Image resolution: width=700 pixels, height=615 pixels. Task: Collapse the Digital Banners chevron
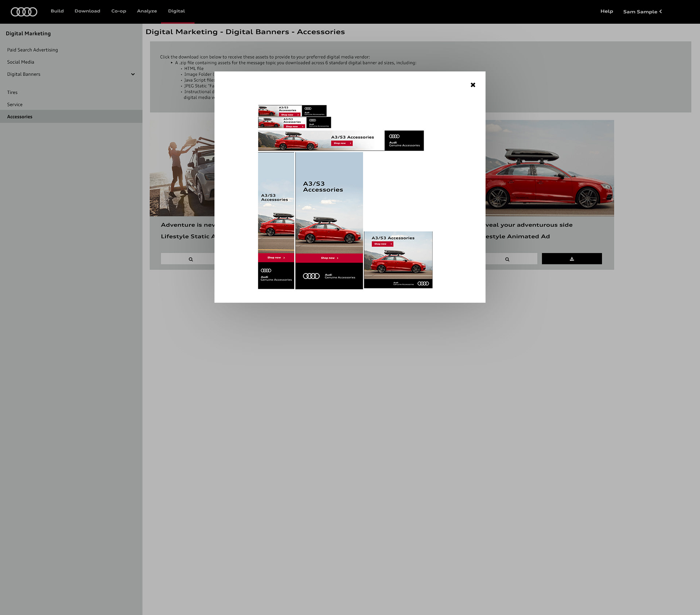tap(133, 74)
